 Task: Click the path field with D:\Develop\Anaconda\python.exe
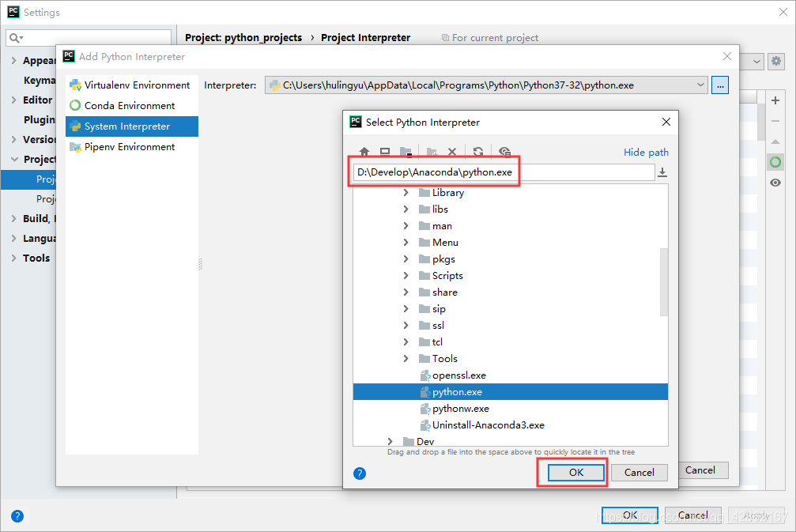pos(504,172)
